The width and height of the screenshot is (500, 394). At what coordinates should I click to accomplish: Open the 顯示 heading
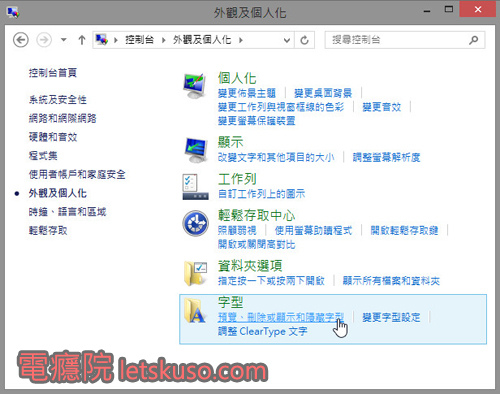231,142
